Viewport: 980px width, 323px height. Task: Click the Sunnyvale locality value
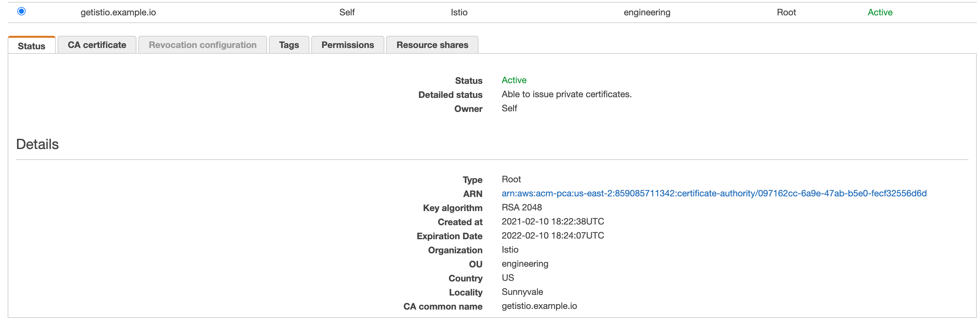(522, 292)
